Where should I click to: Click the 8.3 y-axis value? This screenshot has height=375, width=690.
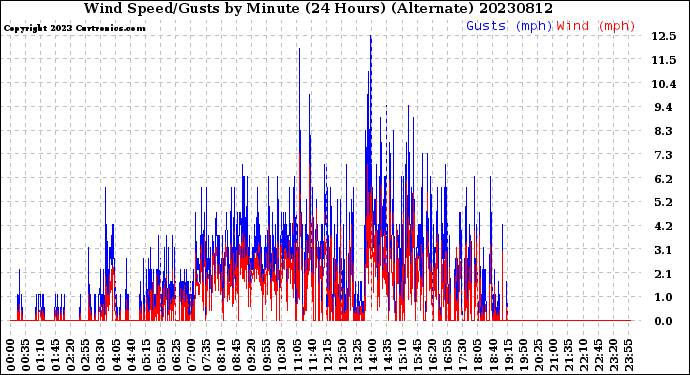[x=664, y=131]
